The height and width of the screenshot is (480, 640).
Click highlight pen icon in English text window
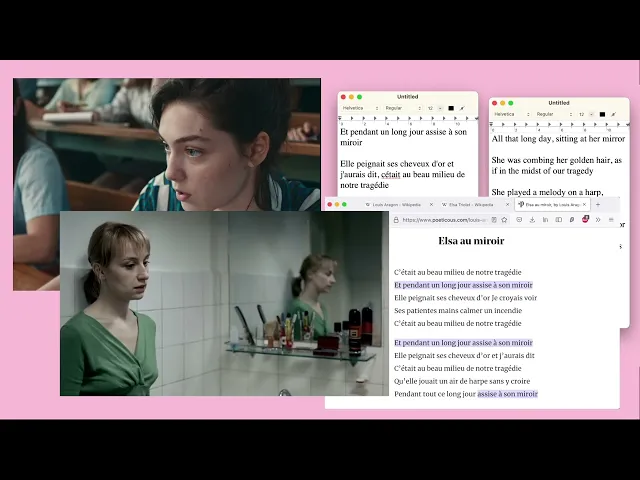tap(613, 114)
